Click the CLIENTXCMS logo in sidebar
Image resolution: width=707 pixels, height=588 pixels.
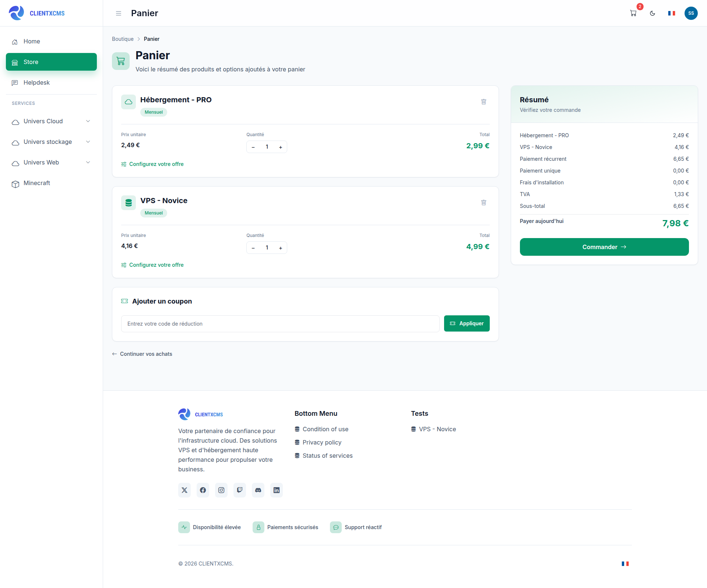pyautogui.click(x=37, y=13)
